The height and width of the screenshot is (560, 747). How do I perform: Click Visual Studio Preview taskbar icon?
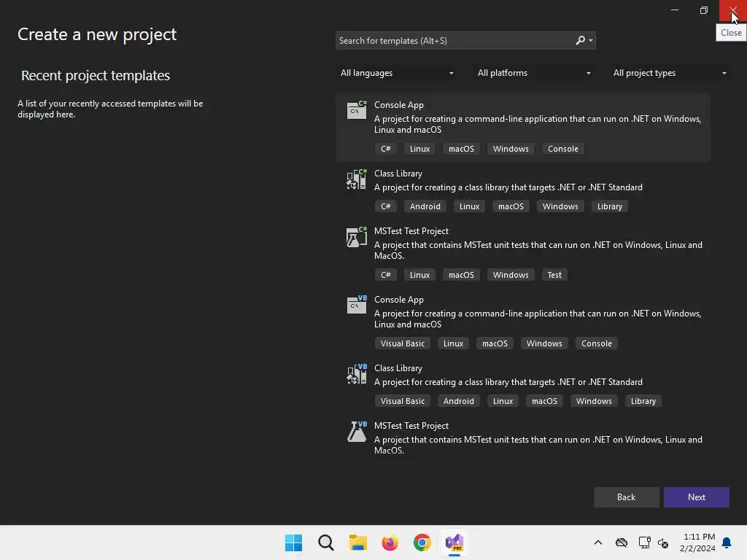coord(454,542)
